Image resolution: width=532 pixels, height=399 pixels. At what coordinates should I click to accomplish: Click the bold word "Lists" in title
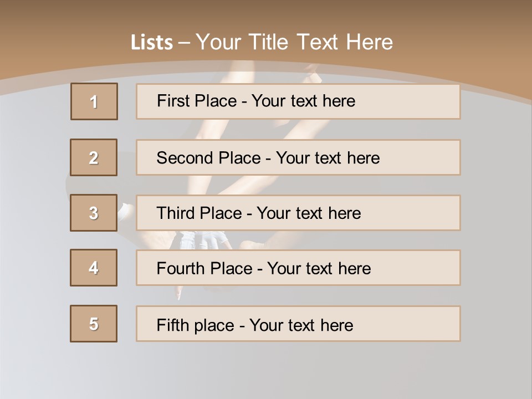tap(152, 42)
